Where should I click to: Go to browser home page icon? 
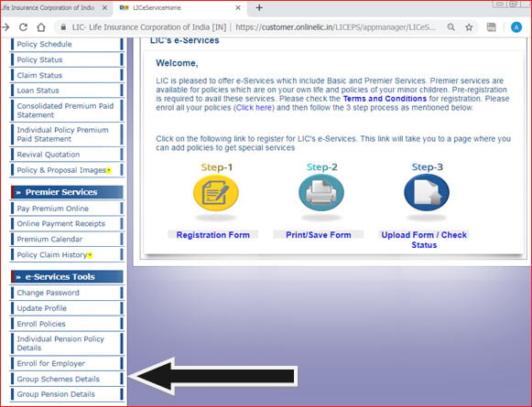click(41, 27)
